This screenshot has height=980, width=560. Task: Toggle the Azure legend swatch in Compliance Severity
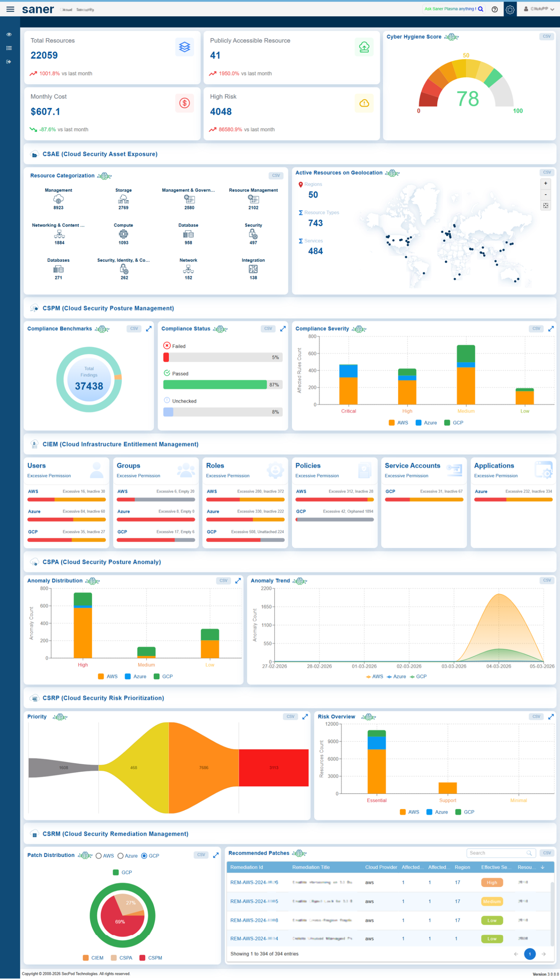(418, 423)
